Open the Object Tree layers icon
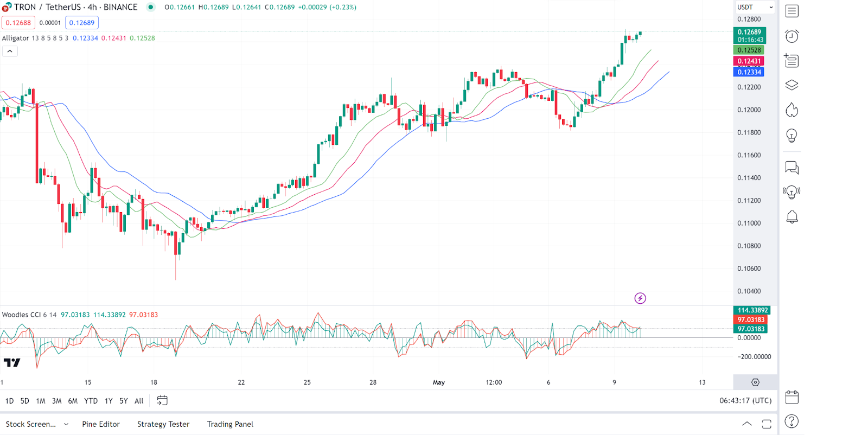The height and width of the screenshot is (435, 868). [x=792, y=85]
